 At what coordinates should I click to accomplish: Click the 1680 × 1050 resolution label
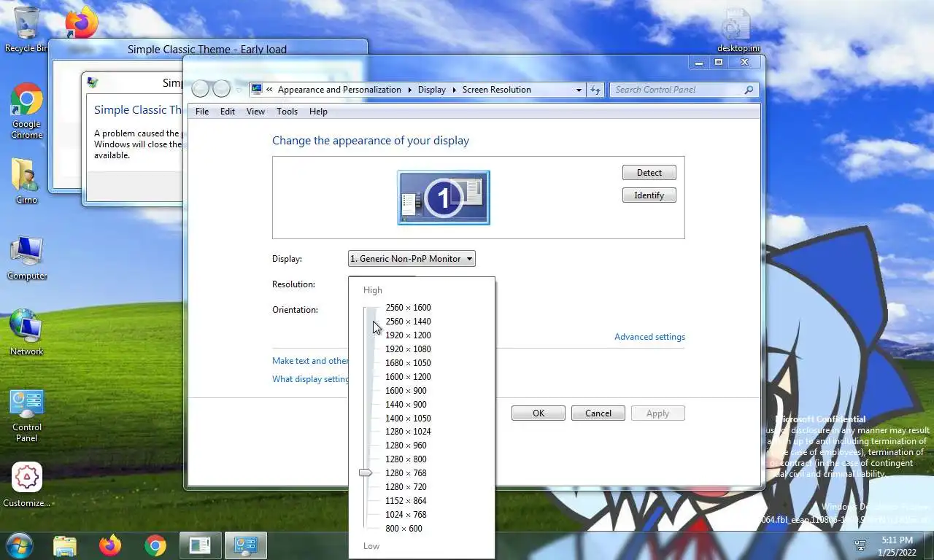[408, 363]
